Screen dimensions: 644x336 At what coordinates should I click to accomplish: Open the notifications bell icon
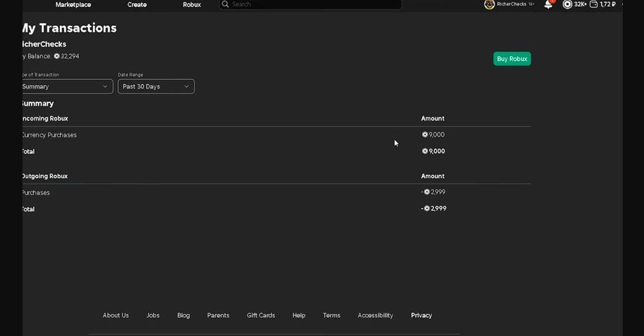(x=548, y=5)
